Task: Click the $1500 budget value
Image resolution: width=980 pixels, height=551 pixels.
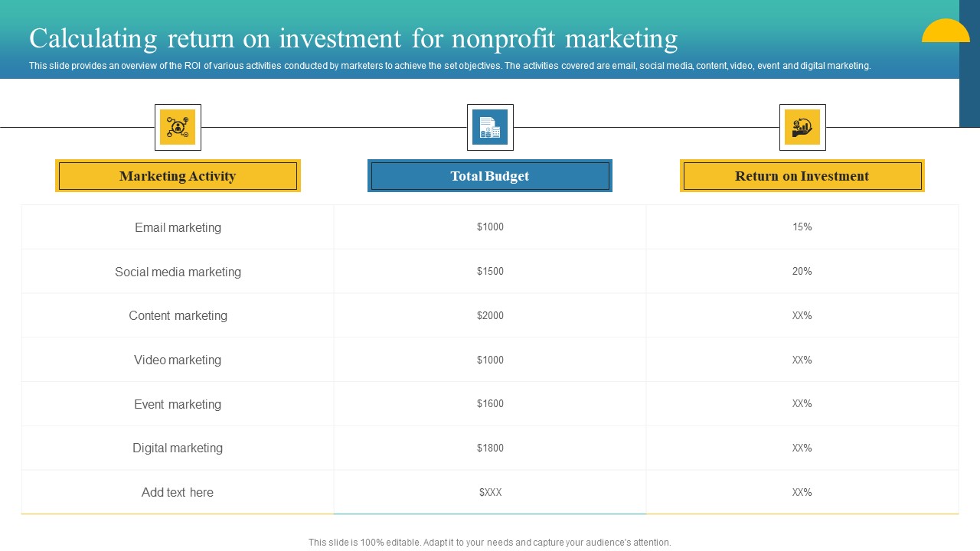Action: 490,272
